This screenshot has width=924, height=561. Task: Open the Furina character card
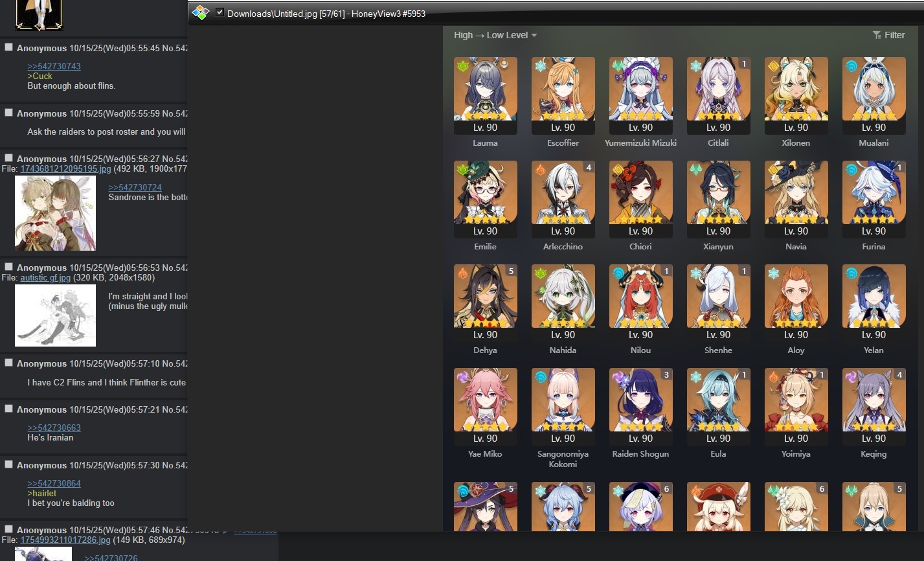pos(874,200)
